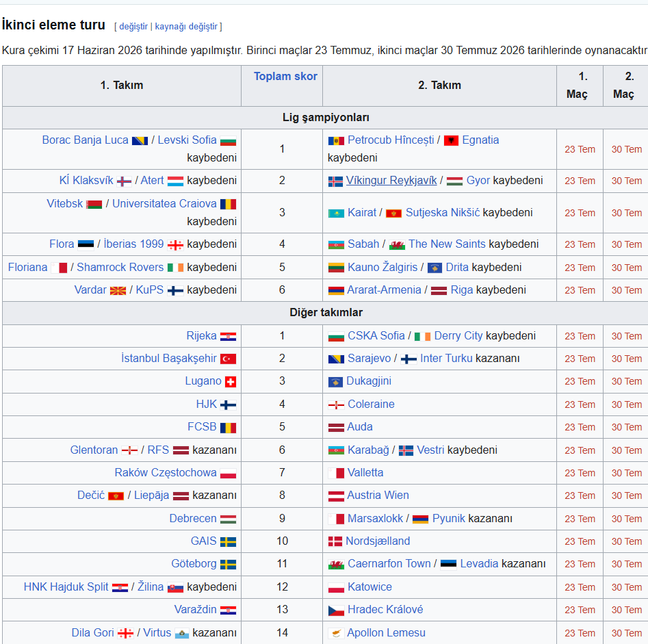Screen dimensions: 648x644
Task: Click the Northern Ireland flag before Coleraine
Action: point(336,404)
